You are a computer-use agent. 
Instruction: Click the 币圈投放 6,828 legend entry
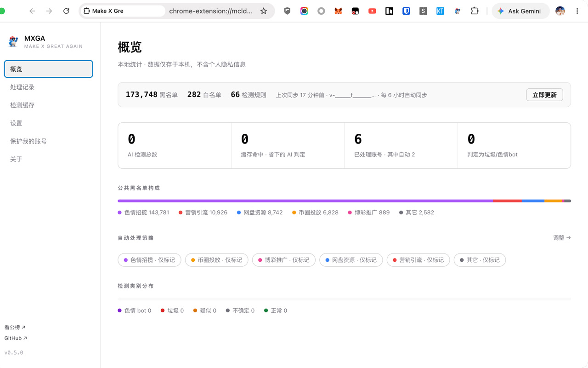click(x=315, y=213)
